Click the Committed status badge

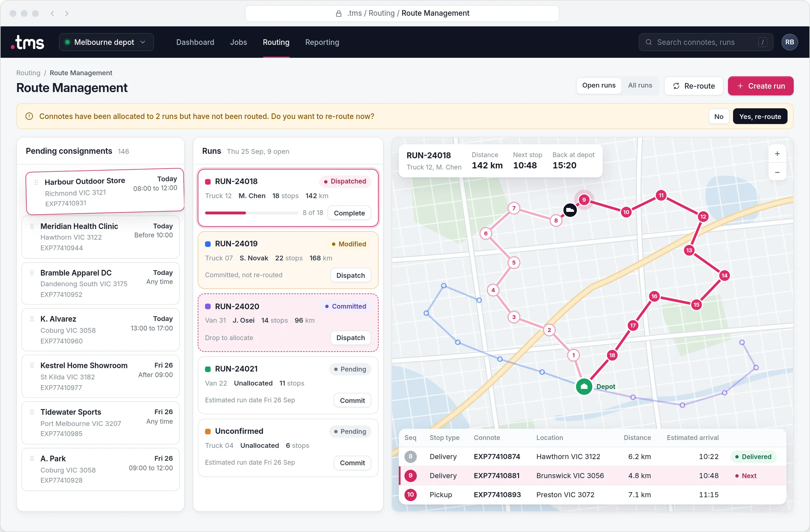[345, 306]
